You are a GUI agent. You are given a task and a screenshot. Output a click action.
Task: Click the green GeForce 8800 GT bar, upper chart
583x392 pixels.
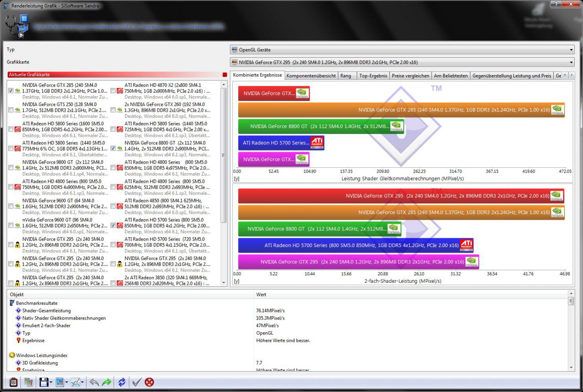[x=321, y=126]
